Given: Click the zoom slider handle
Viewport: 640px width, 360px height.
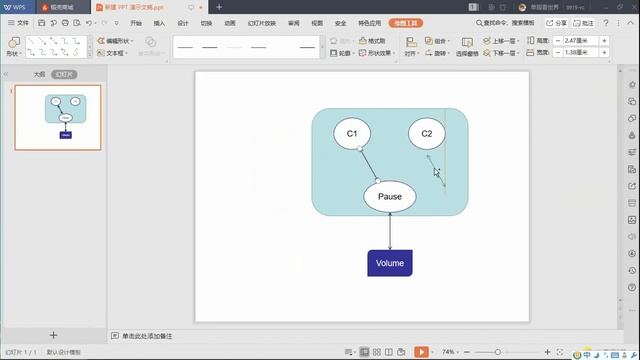Looking at the screenshot, I should point(498,352).
